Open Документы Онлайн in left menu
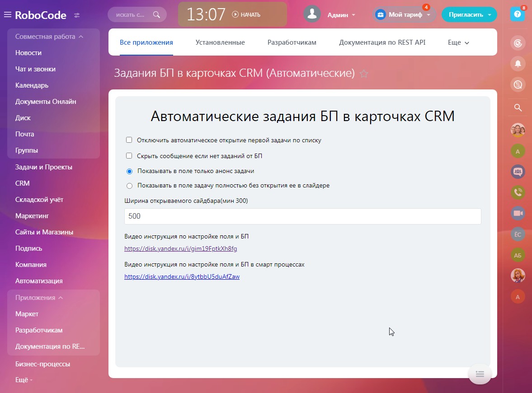The image size is (532, 393). [46, 102]
